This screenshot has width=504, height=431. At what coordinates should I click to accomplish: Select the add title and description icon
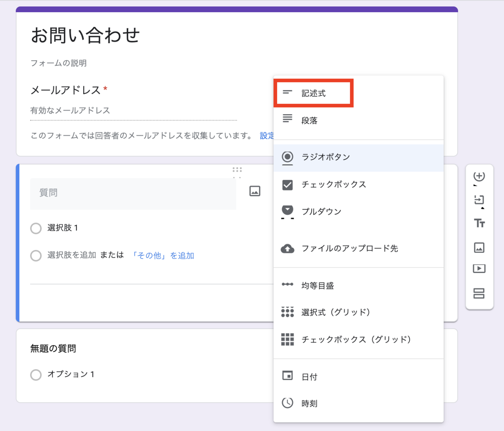tap(479, 223)
